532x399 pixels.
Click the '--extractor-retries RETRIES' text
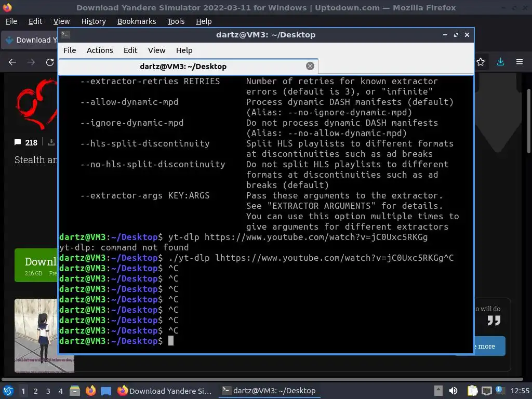click(x=150, y=82)
